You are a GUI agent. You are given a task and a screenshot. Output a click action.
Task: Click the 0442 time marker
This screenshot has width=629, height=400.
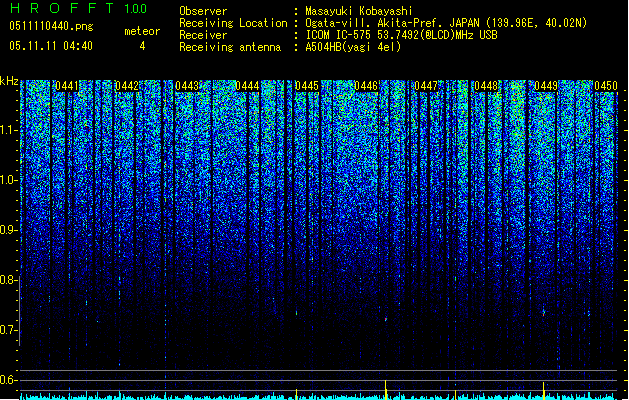(127, 86)
